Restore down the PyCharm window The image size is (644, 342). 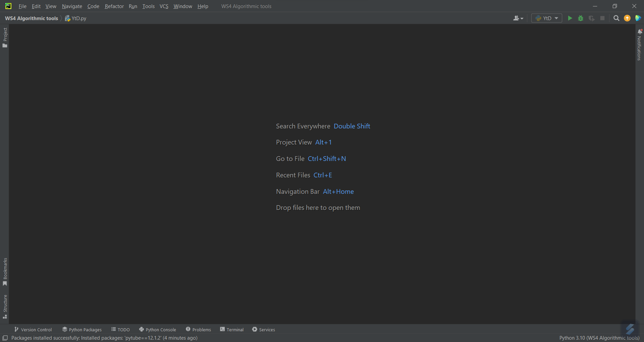click(614, 6)
